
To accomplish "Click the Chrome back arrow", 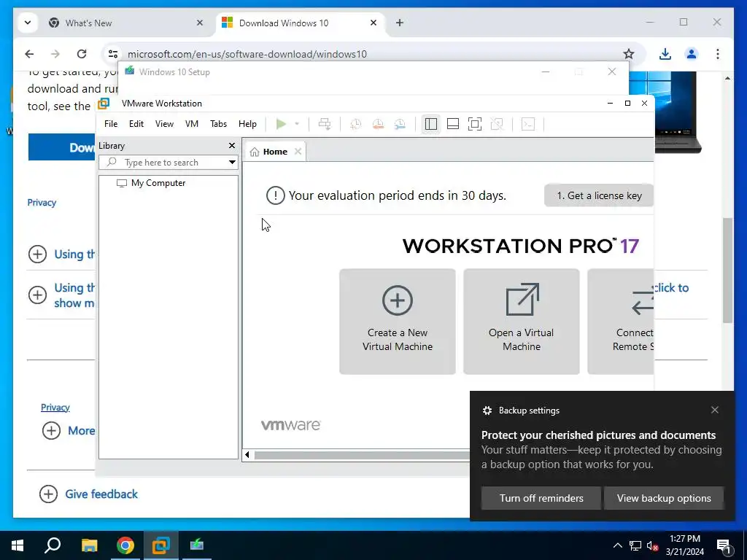I will click(29, 54).
